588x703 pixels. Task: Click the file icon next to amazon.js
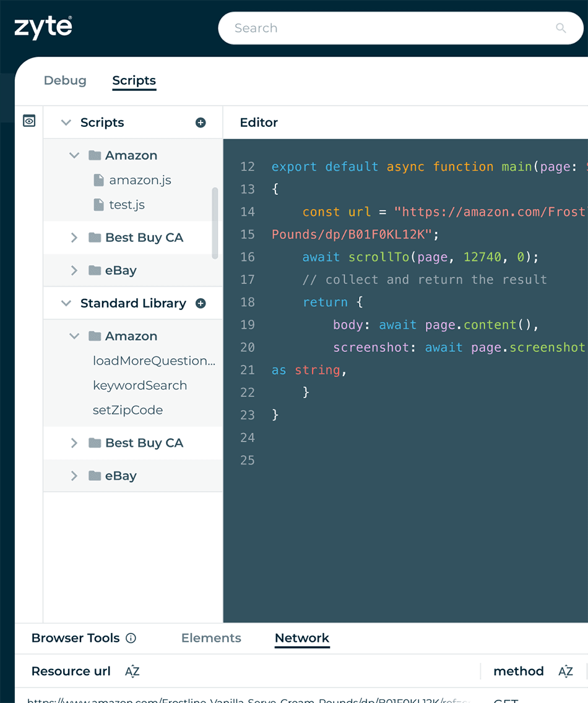(98, 180)
